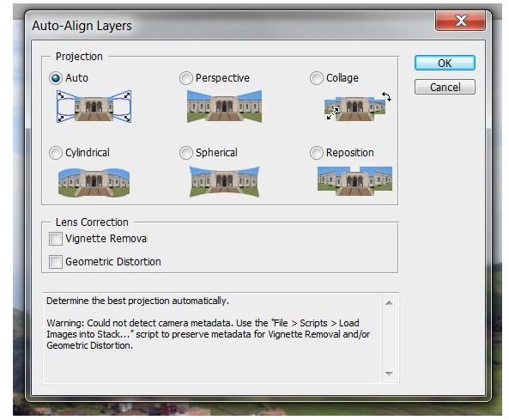Screen dimensions: 509x420
Task: Select the Auto radio button
Action: click(x=56, y=78)
